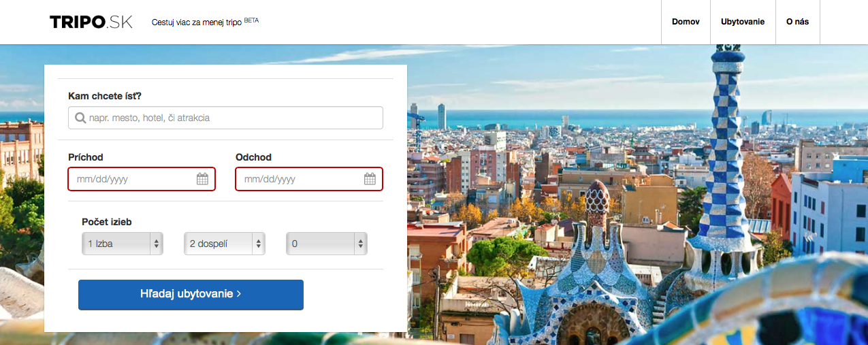Open the calendar icon in Odchod field
The width and height of the screenshot is (868, 345).
click(370, 179)
